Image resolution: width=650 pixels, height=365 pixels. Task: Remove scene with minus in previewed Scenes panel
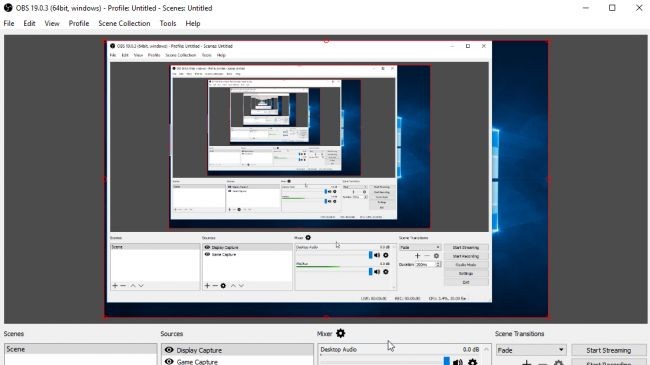123,285
